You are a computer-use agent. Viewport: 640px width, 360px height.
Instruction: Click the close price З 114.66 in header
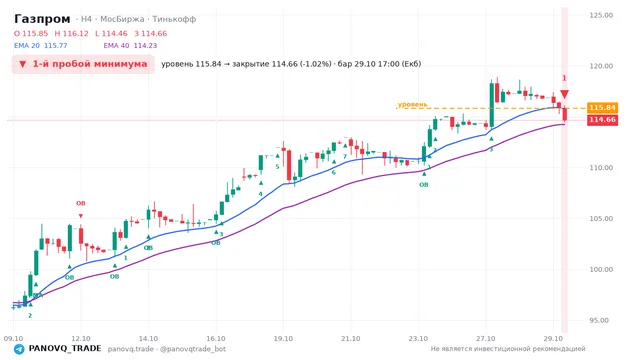coord(151,33)
